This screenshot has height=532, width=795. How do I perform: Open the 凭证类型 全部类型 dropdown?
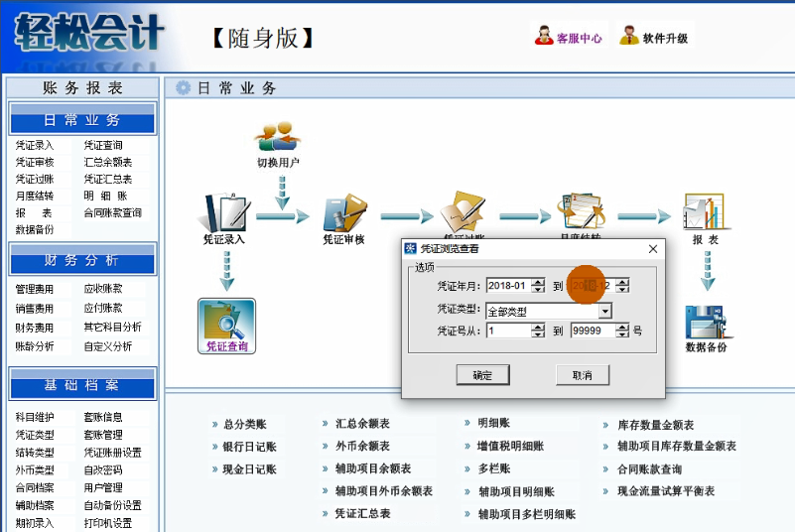click(604, 311)
